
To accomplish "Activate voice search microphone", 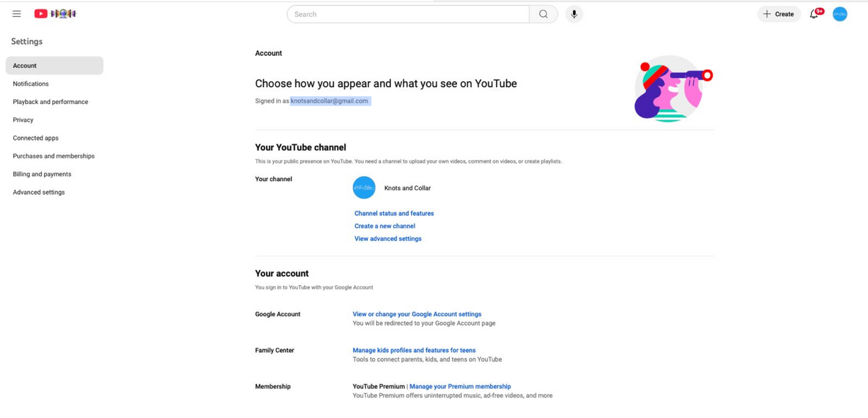I will [574, 14].
